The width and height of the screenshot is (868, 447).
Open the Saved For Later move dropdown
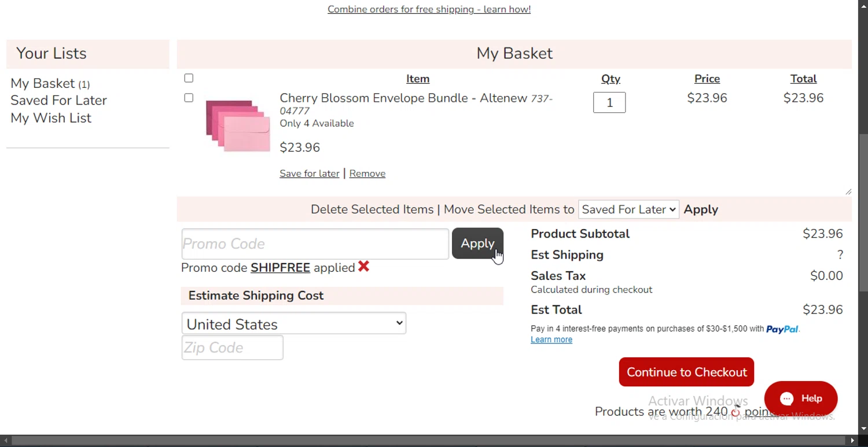(x=628, y=209)
